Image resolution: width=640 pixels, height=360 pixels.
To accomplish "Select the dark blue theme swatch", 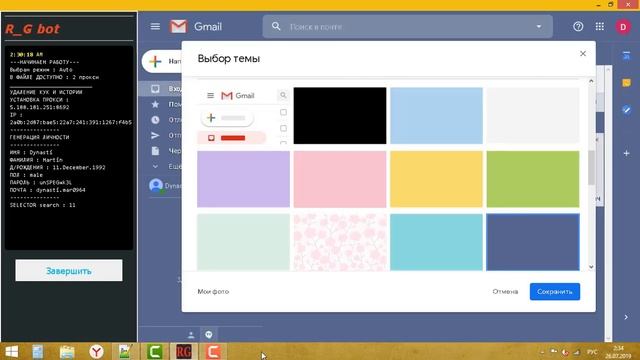I will click(533, 242).
